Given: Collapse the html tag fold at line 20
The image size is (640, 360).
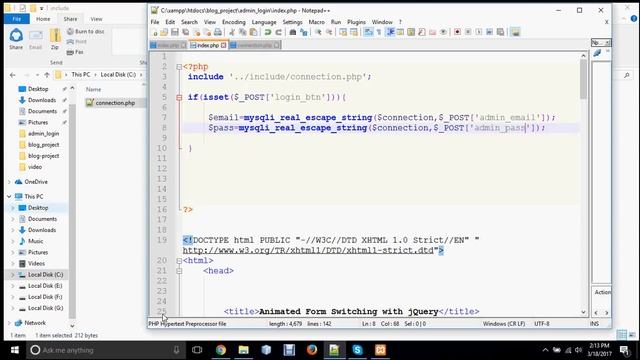Looking at the screenshot, I should [179, 261].
